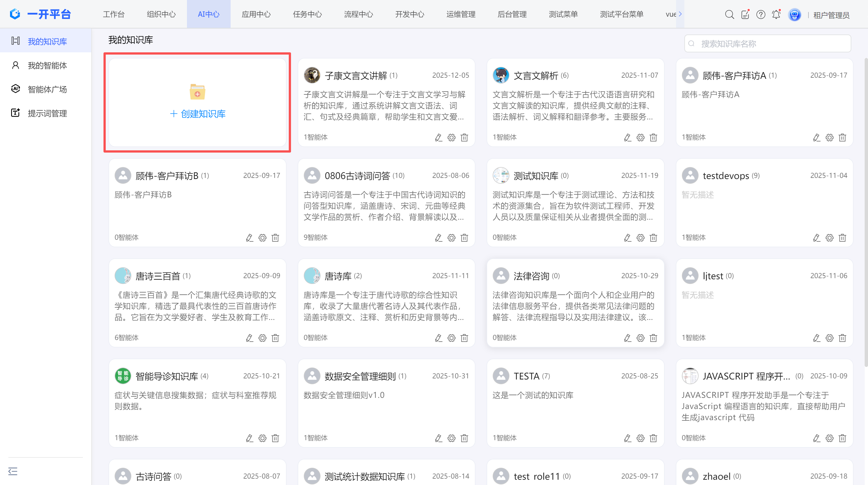Image resolution: width=868 pixels, height=485 pixels.
Task: Open settings gear on 唐诗三百首 card
Action: (262, 338)
